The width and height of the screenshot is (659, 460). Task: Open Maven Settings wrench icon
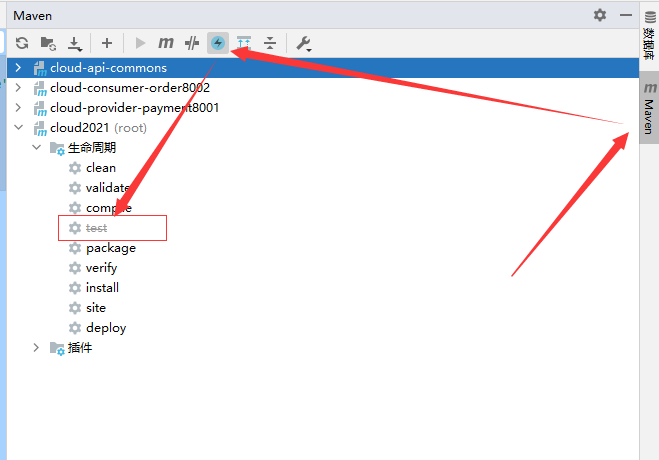(304, 43)
